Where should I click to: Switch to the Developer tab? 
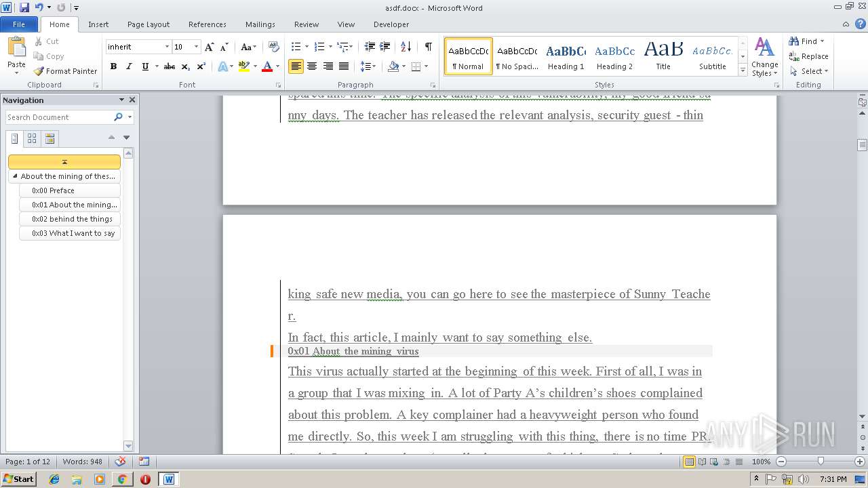391,24
